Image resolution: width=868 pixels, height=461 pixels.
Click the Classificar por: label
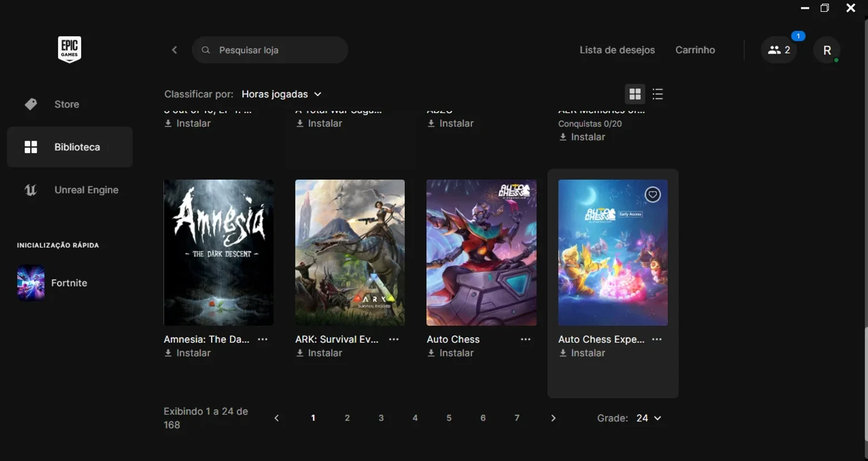tap(199, 95)
